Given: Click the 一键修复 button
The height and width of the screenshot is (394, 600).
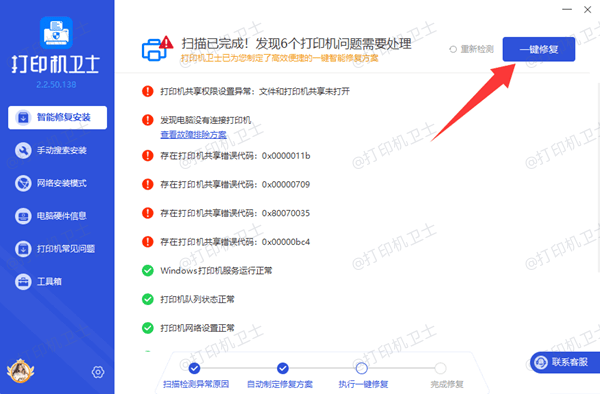Looking at the screenshot, I should 538,49.
